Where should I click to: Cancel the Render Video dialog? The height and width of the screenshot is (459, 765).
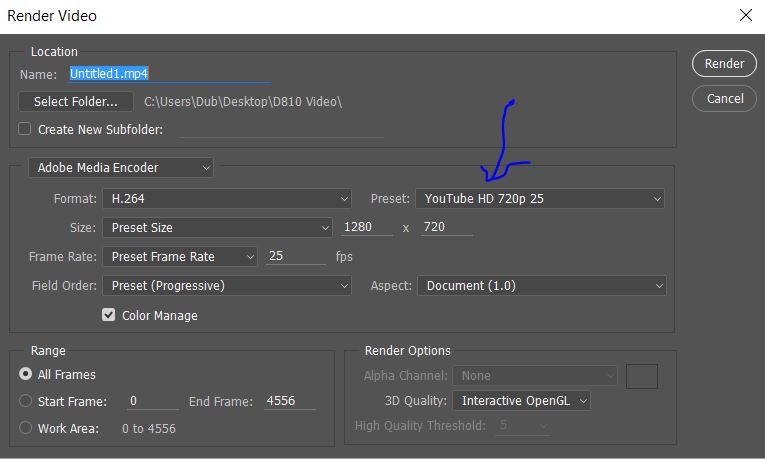724,99
